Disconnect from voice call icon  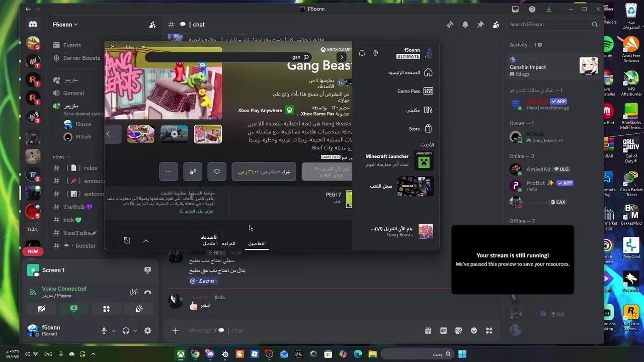pyautogui.click(x=148, y=292)
